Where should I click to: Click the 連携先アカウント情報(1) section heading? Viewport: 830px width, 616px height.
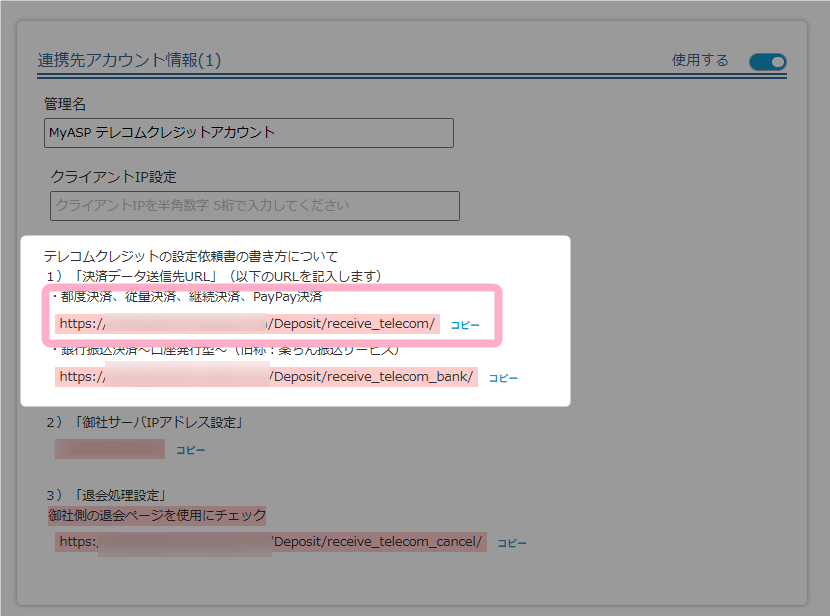click(x=129, y=61)
